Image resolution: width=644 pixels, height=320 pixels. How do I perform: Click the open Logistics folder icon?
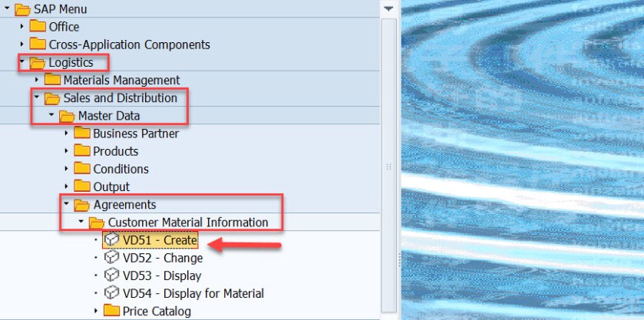pyautogui.click(x=38, y=62)
